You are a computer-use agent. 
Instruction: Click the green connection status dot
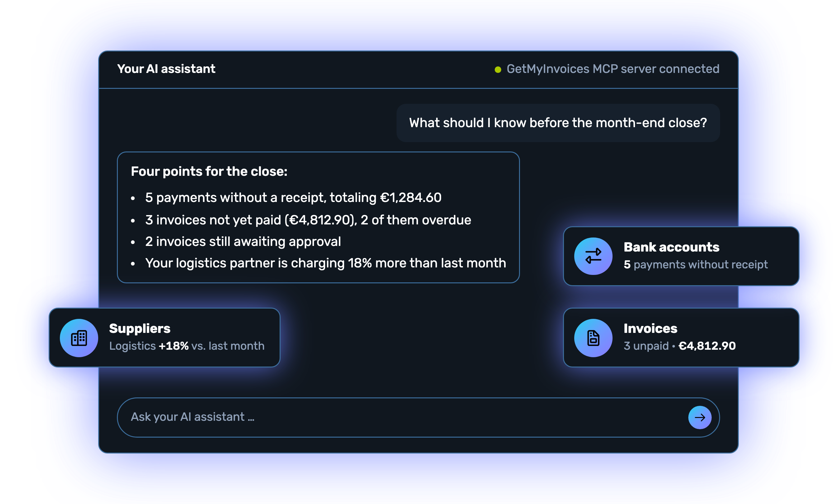pos(498,70)
